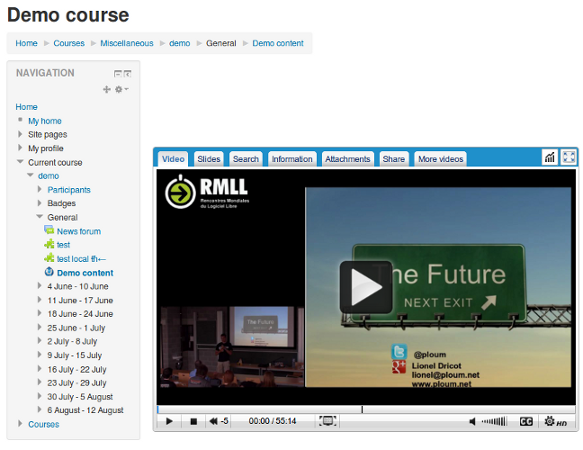Viewport: 583px width, 450px height.
Task: Collapse the General section in navigation
Action: coord(39,216)
